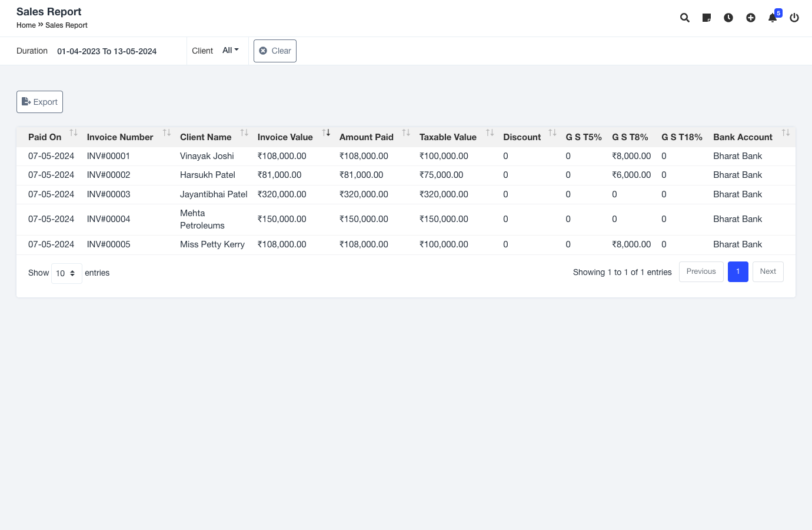Go to page 1 in pagination
Viewport: 812px width, 530px height.
pos(738,271)
